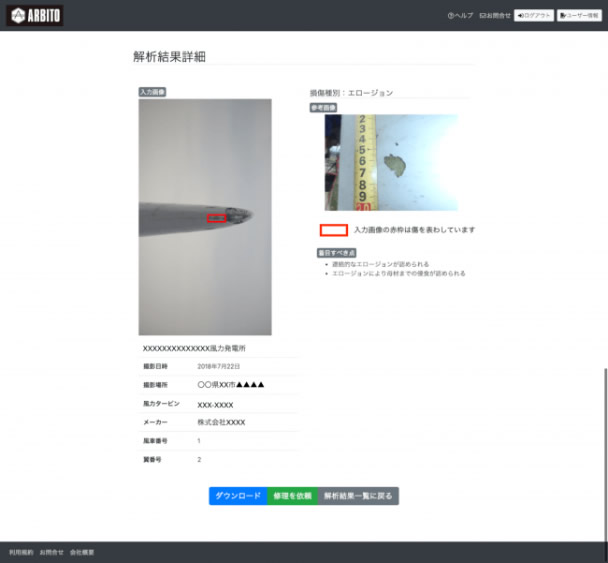Click the red frame legend box
Image resolution: width=608 pixels, height=563 pixels.
pos(333,230)
